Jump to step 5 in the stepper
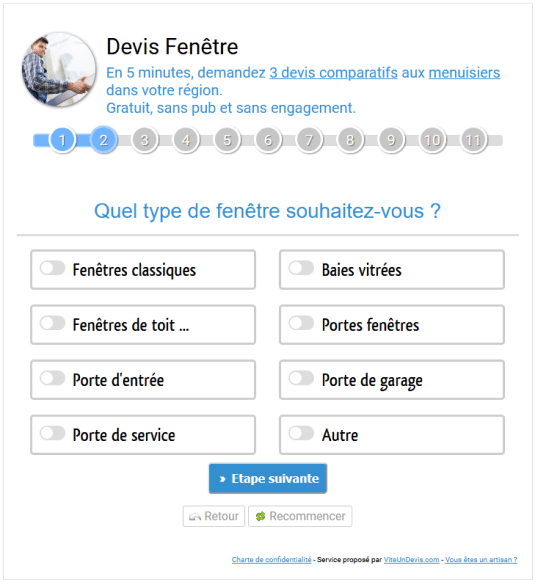Image resolution: width=538 pixels, height=584 pixels. 227,140
